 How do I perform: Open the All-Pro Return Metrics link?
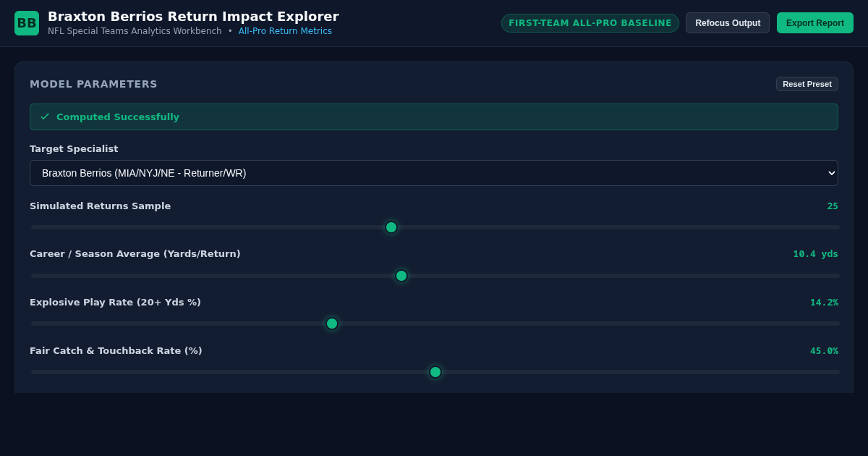click(x=285, y=31)
